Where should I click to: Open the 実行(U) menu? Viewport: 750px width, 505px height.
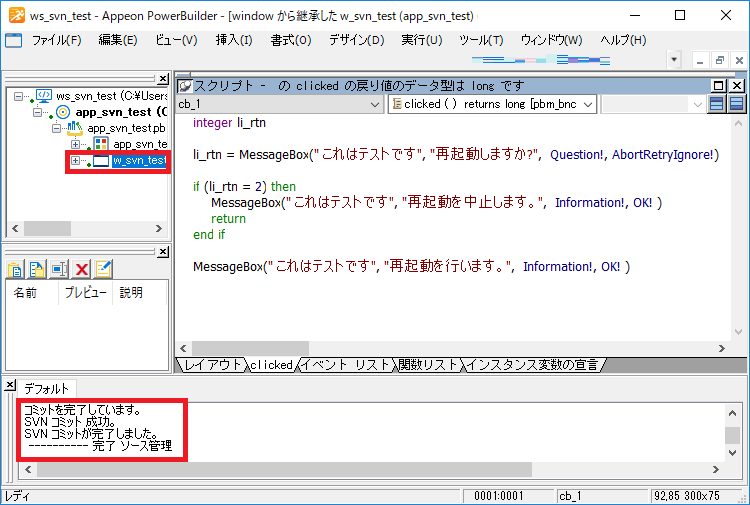[422, 40]
